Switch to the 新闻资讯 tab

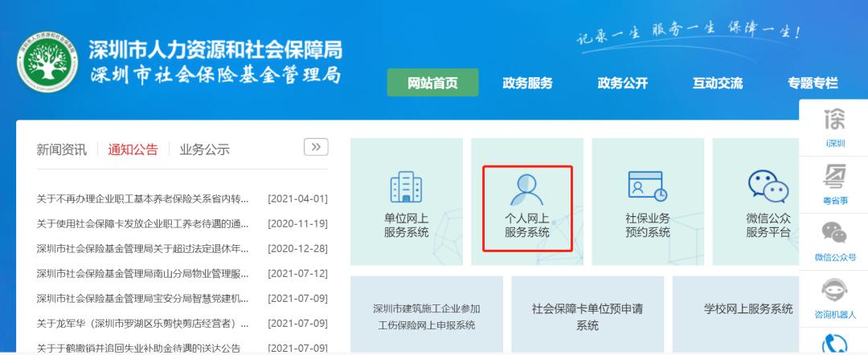(x=62, y=149)
